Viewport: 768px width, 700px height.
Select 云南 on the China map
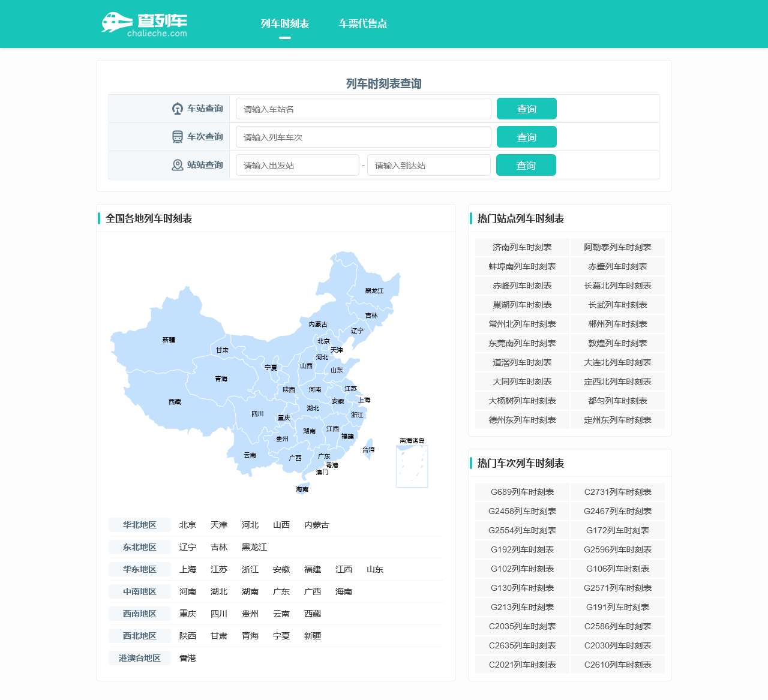point(250,455)
